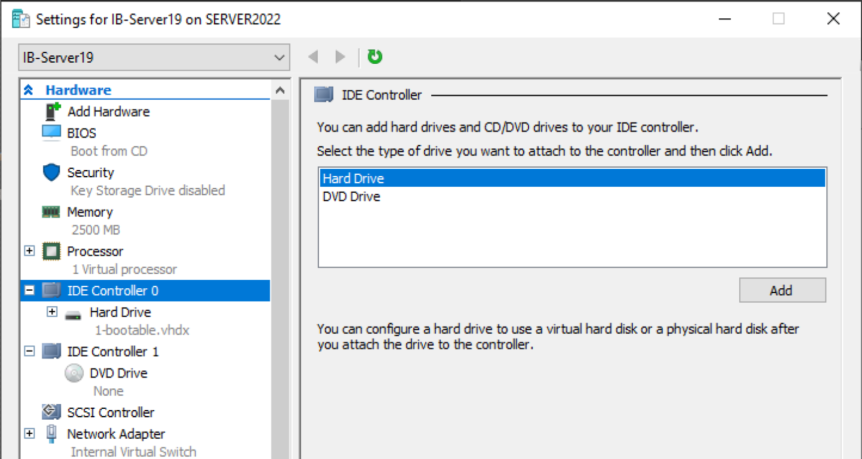Select the Memory chip icon
862x459 pixels.
(x=51, y=212)
